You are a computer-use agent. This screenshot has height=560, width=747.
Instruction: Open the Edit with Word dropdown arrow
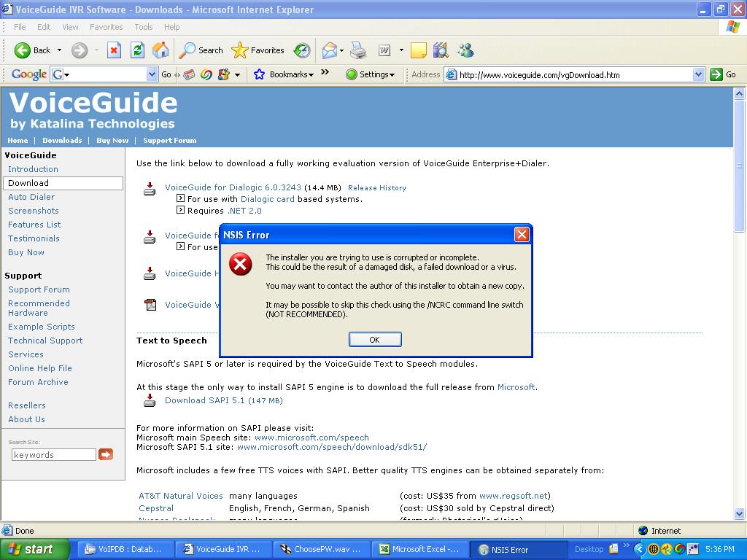coord(401,50)
